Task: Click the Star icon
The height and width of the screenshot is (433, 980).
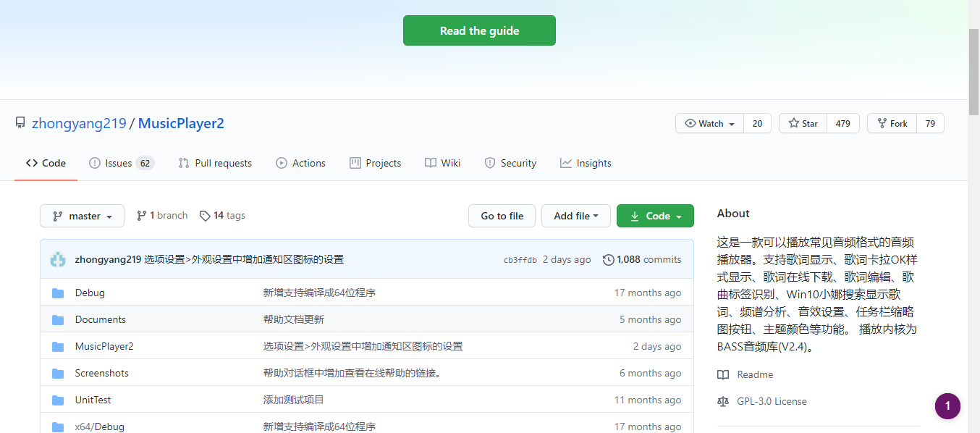Action: [793, 123]
